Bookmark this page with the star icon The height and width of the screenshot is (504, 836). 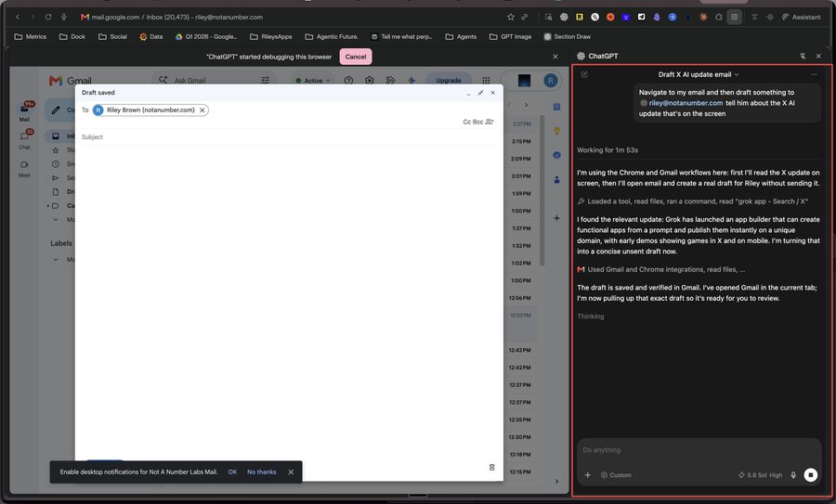coord(510,17)
